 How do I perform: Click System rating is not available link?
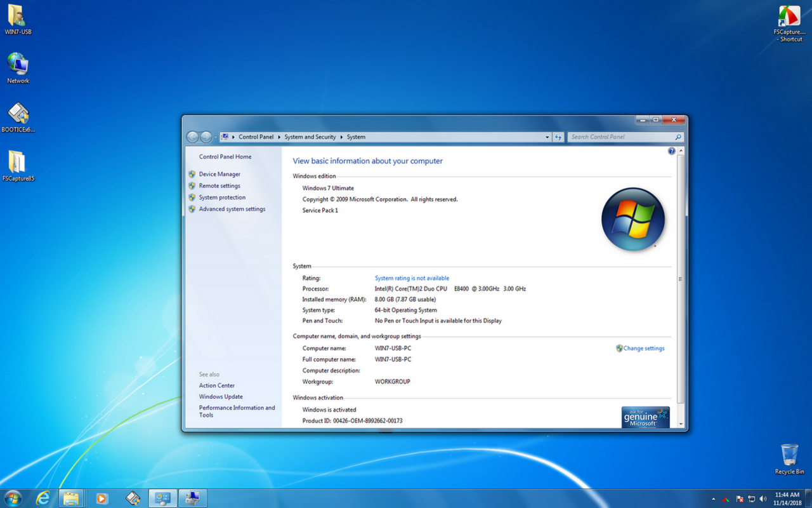point(412,278)
